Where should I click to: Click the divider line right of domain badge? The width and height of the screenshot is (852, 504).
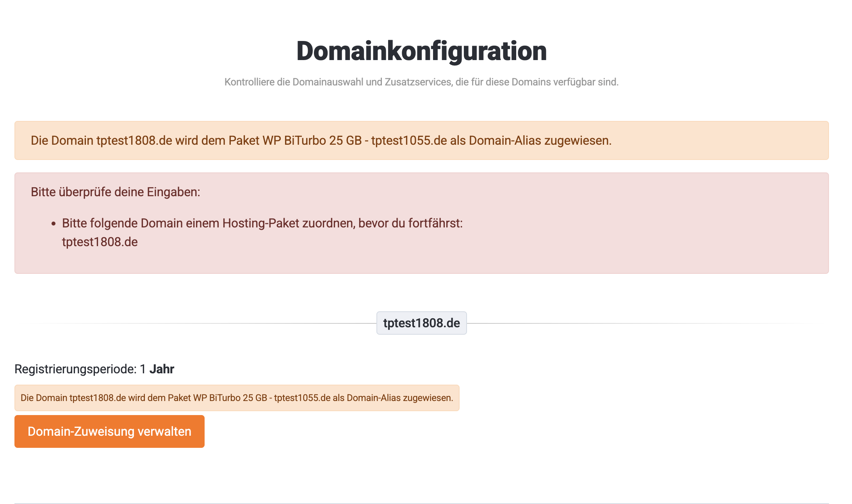[x=644, y=323]
